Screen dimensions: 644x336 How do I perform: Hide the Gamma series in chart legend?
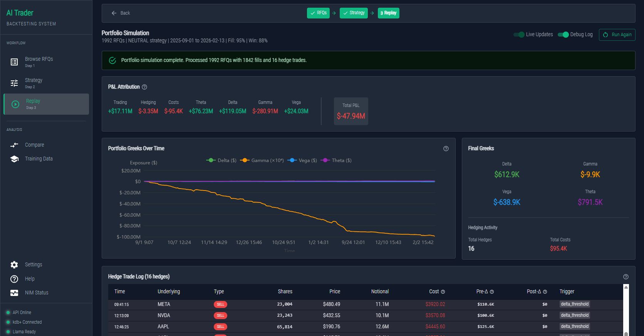262,160
